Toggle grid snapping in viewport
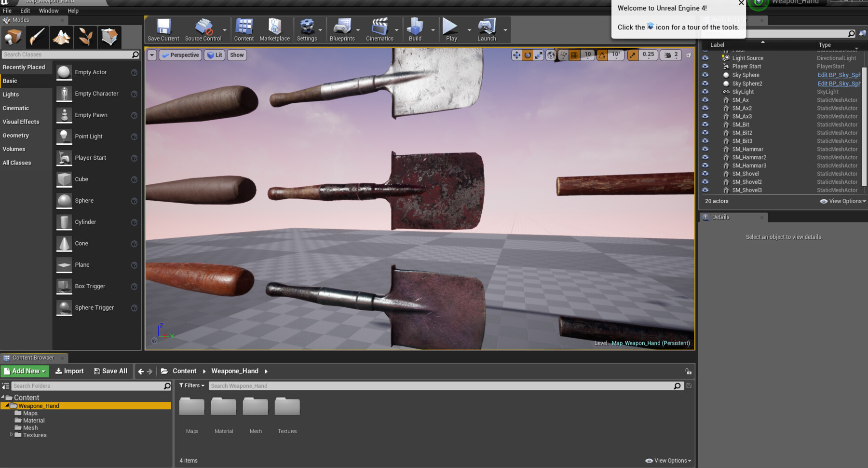 (x=574, y=55)
